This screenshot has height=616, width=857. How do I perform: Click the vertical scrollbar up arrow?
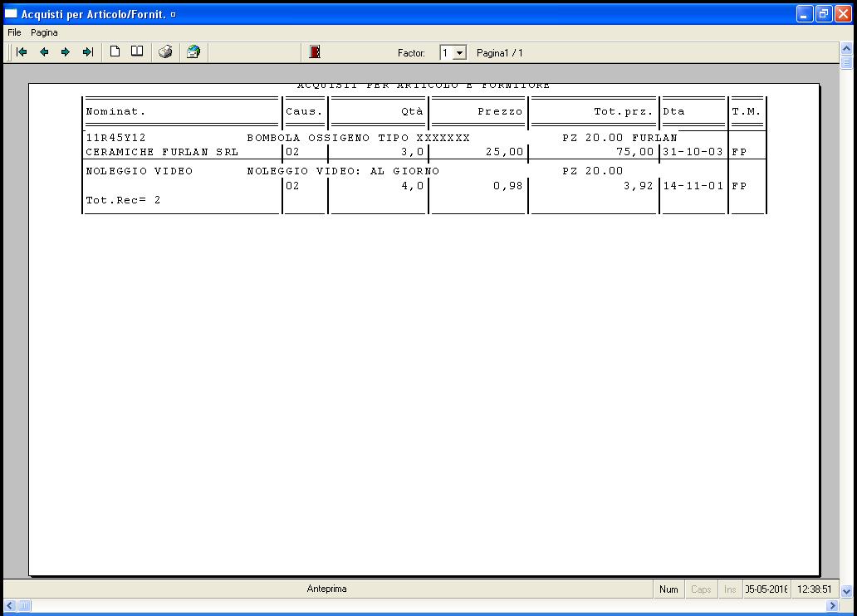846,49
